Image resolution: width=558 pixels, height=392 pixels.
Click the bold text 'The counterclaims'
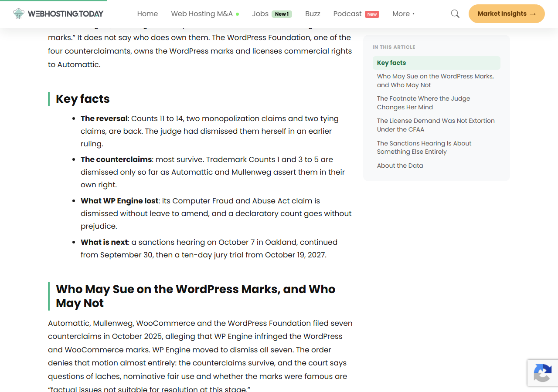tap(116, 159)
